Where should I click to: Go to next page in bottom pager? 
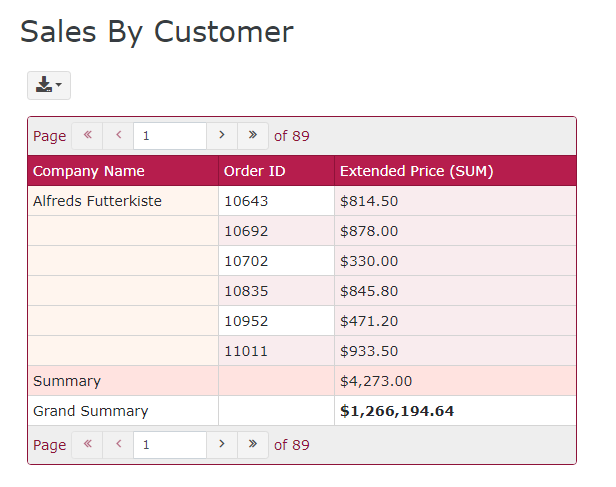pos(221,444)
